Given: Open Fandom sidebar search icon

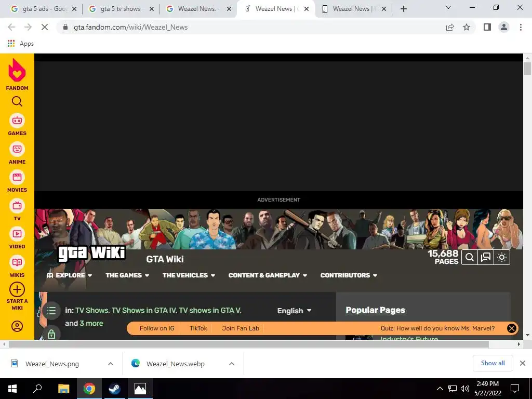Looking at the screenshot, I should [17, 101].
